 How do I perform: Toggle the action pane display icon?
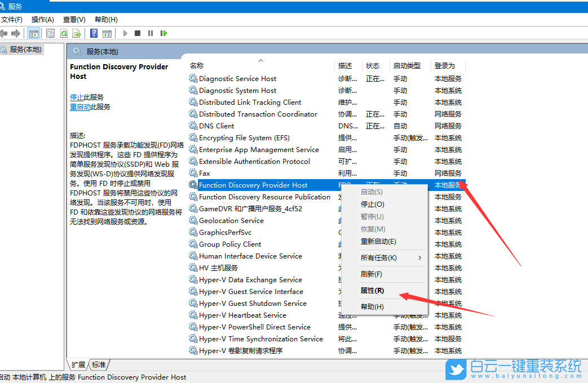pos(107,33)
